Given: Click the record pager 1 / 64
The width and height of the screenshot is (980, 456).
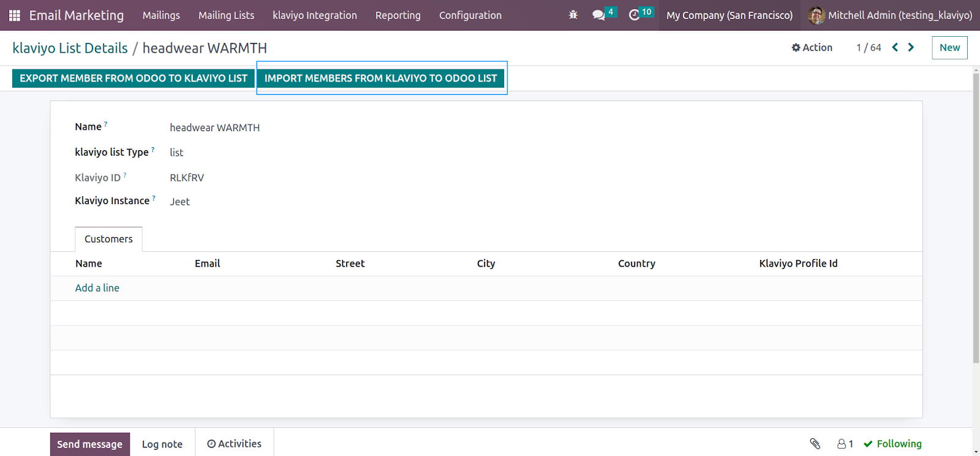Looking at the screenshot, I should (869, 48).
